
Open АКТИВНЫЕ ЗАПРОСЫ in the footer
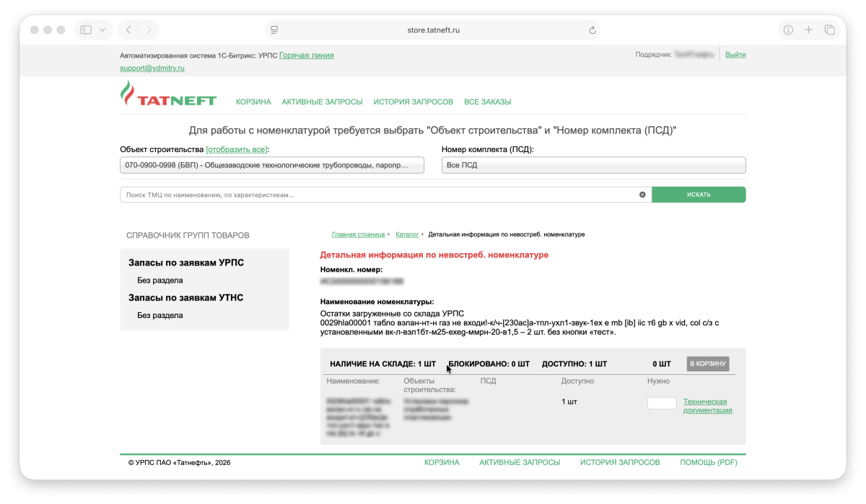[x=520, y=463]
